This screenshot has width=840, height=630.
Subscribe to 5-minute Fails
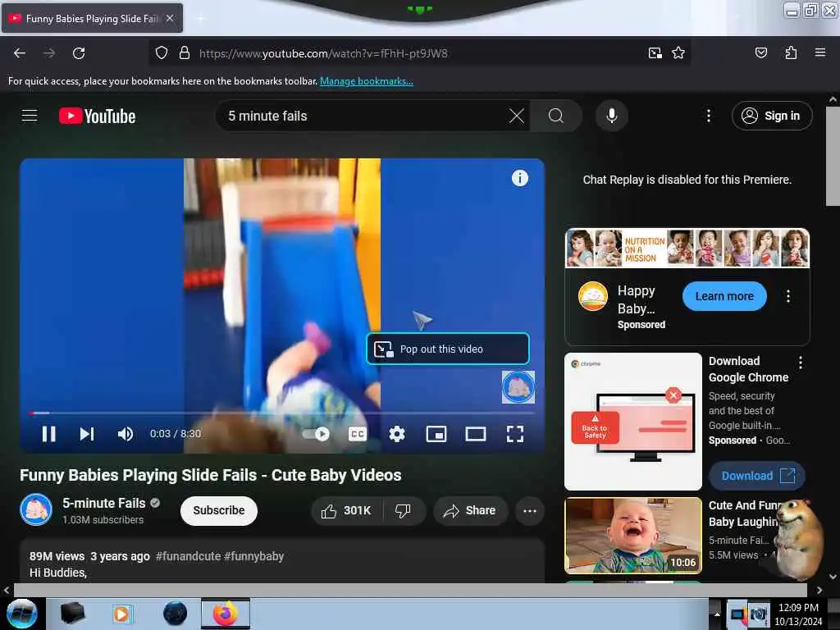click(x=218, y=510)
